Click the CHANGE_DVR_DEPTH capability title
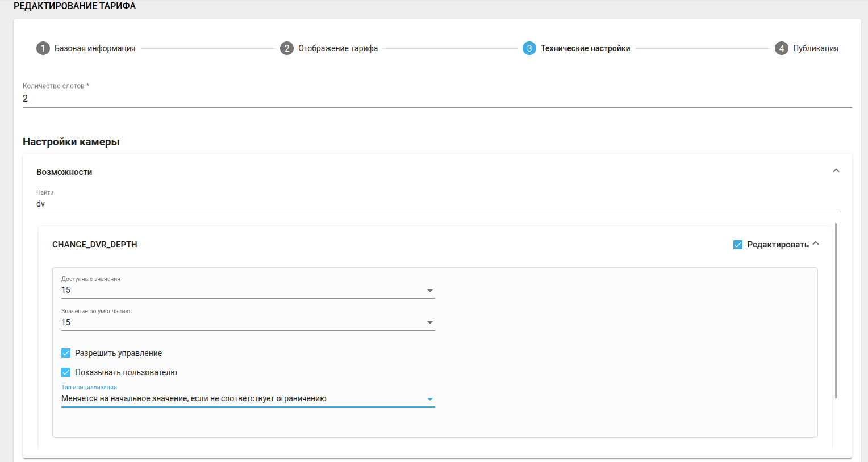868x462 pixels. point(95,245)
